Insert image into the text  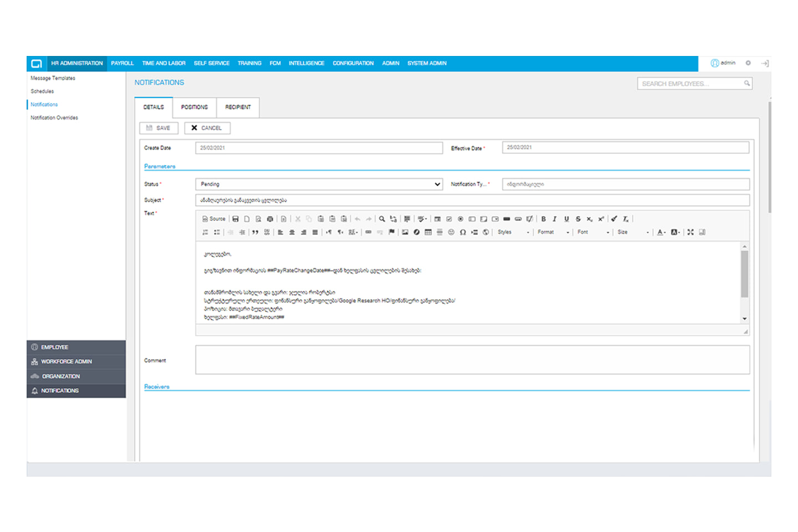405,232
